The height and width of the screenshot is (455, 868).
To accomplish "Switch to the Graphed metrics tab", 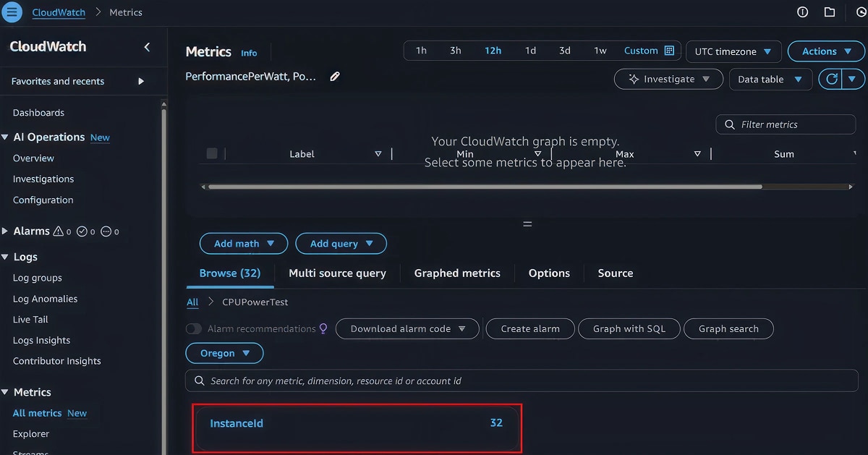I will coord(457,273).
